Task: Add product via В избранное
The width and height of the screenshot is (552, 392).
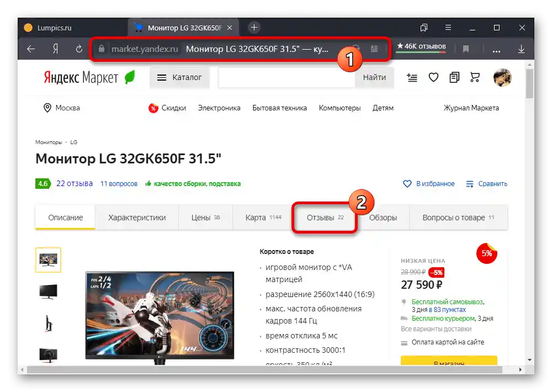Action: click(428, 183)
